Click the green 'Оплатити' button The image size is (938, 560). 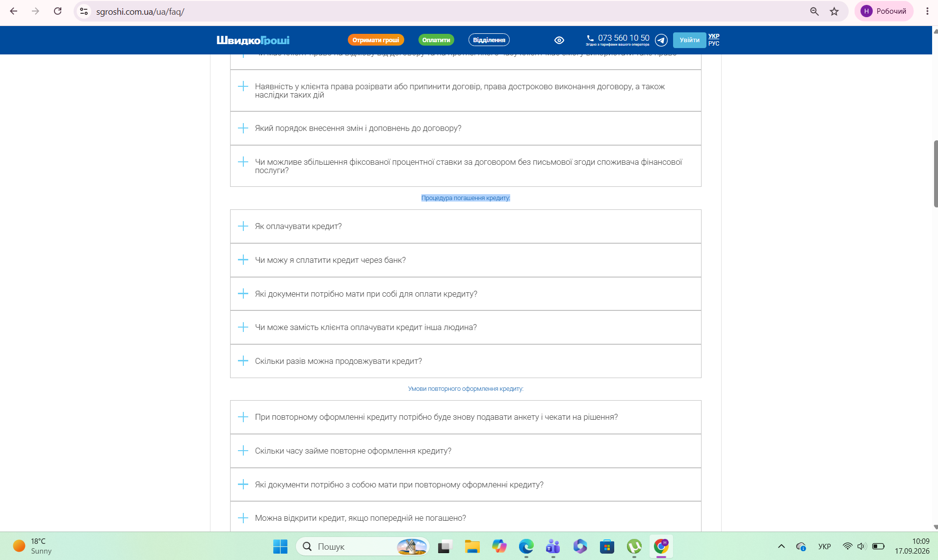tap(436, 40)
